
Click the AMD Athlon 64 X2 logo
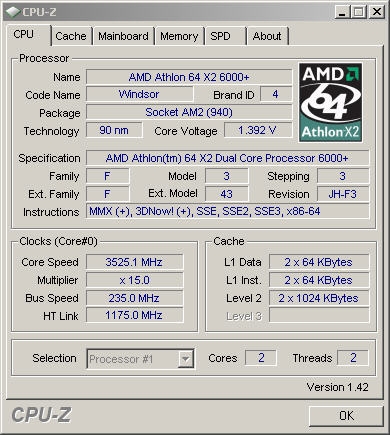(x=330, y=102)
